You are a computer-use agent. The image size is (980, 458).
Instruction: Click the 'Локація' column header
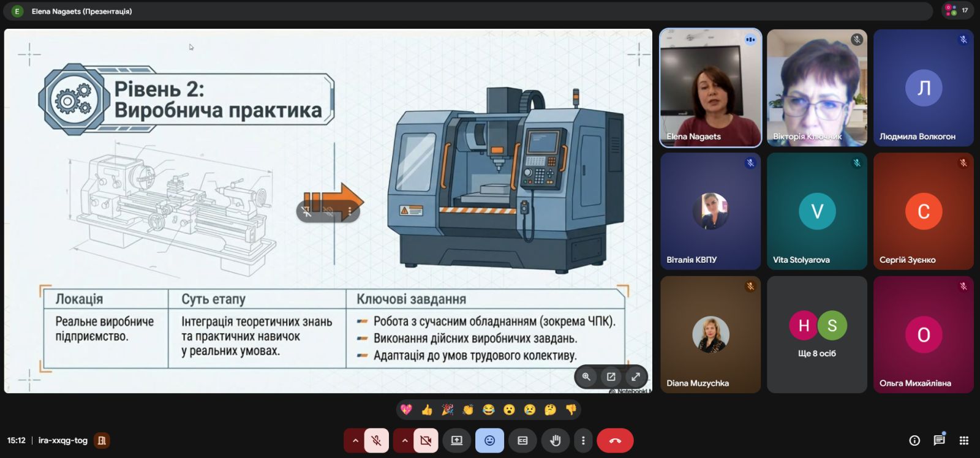click(79, 299)
